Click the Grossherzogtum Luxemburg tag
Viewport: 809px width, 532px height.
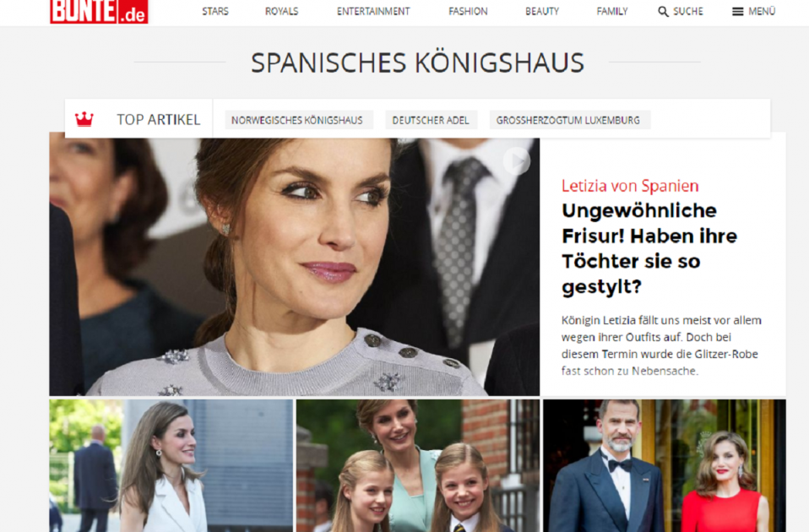568,120
